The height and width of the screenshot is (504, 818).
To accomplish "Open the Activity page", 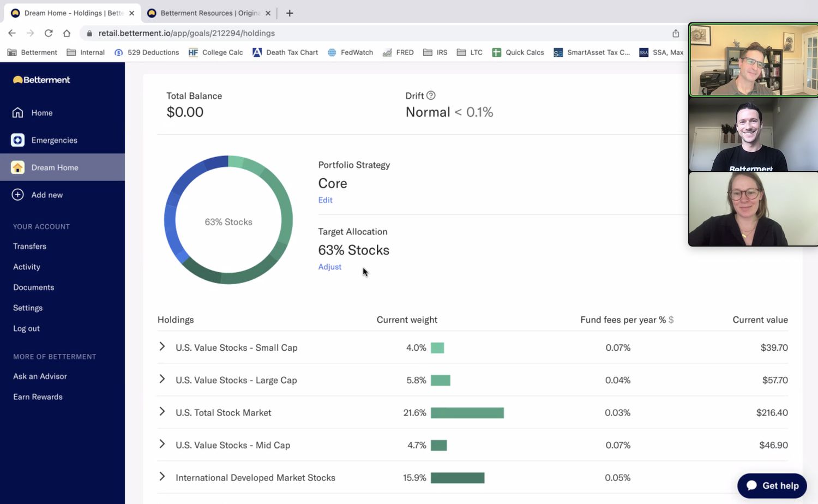I will click(27, 267).
